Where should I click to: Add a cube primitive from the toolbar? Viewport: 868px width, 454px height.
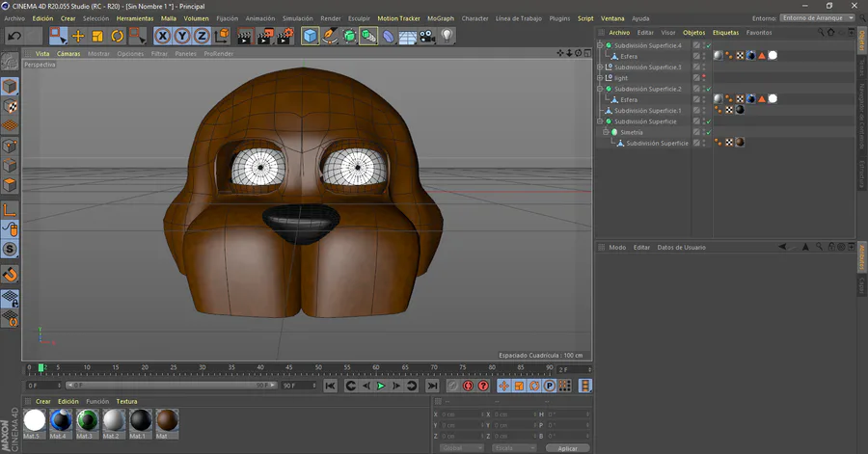coord(310,36)
